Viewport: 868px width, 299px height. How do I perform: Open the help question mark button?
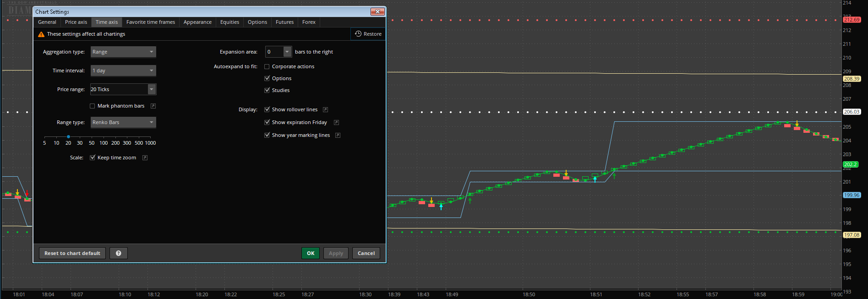point(119,253)
